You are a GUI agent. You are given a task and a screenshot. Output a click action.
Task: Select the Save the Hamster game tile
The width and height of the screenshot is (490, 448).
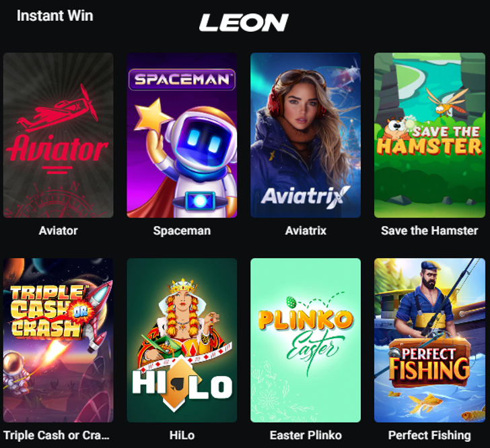click(x=429, y=135)
